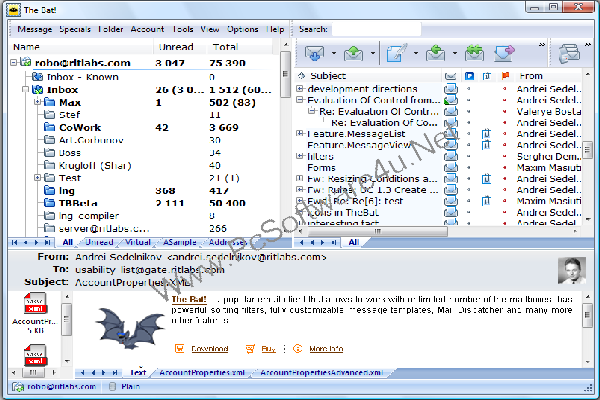This screenshot has height=400, width=600.
Task: Switch to the Unread folder tab
Action: point(99,242)
